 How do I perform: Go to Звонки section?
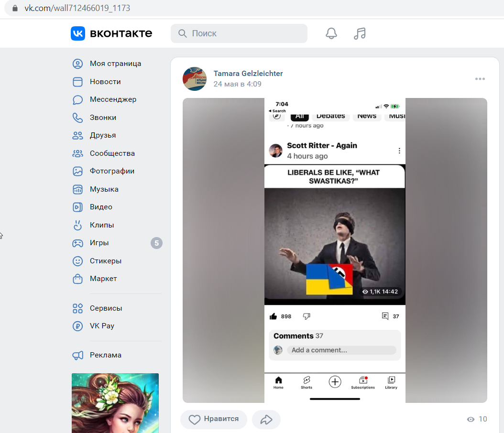(103, 118)
